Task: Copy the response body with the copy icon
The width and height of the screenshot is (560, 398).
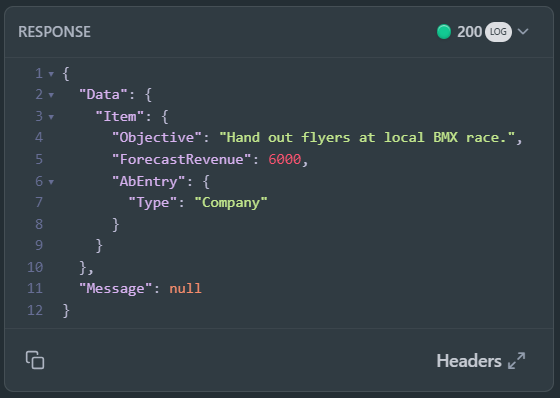Action: [35, 360]
